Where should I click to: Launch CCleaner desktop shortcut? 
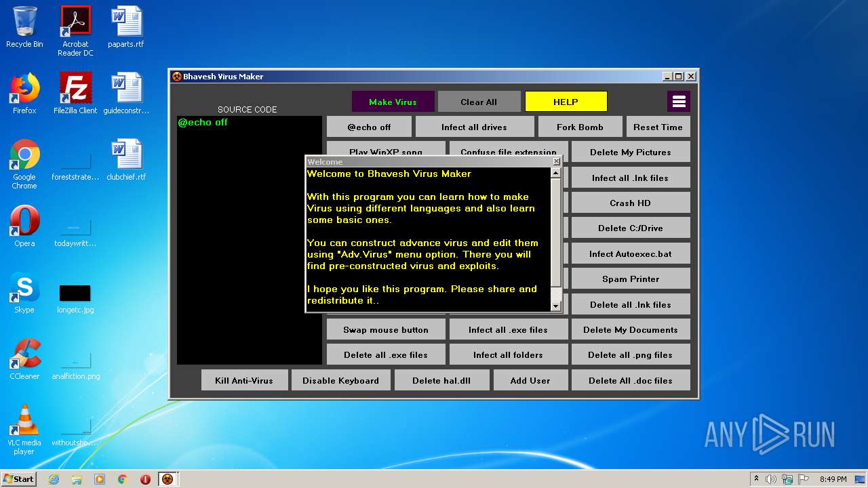pos(24,359)
